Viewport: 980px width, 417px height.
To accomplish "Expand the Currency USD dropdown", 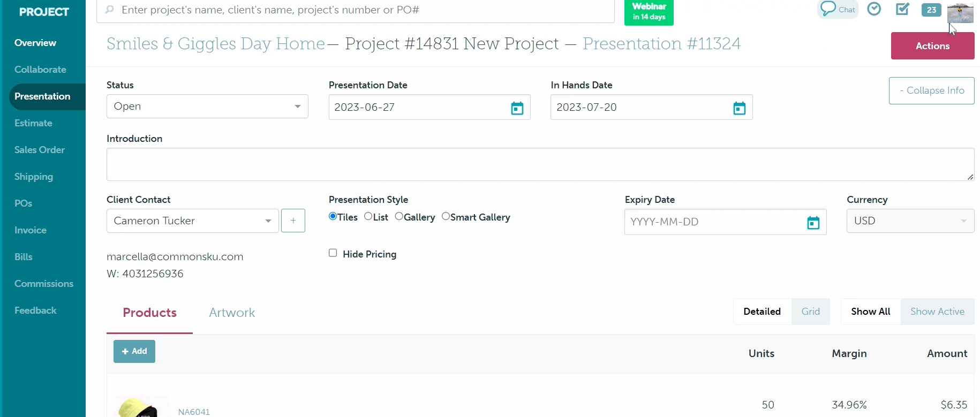I will click(x=910, y=221).
